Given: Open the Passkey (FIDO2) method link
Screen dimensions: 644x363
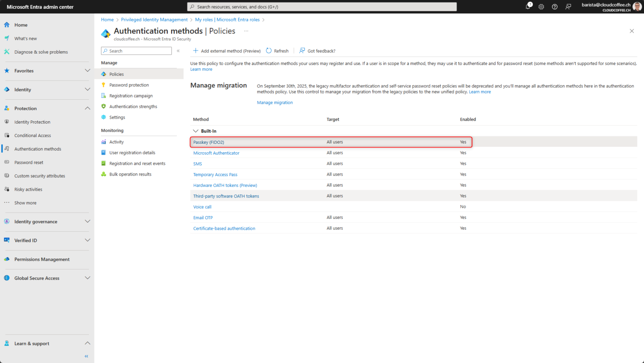Looking at the screenshot, I should (x=209, y=142).
